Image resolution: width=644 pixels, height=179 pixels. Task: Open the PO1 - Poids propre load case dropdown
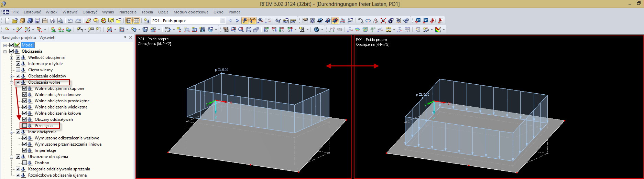(x=223, y=21)
